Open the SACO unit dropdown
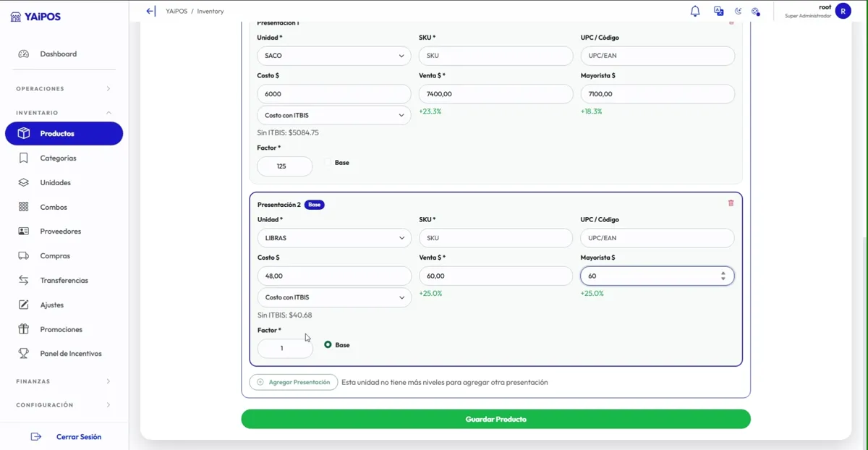 click(334, 56)
